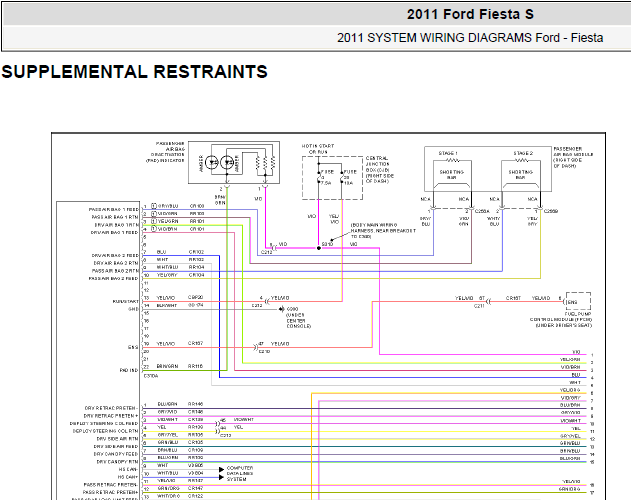Screen dimensions: 631x500
Task: Click the "COMPUTER DATA LINES SYSTEM" reference
Action: click(240, 474)
